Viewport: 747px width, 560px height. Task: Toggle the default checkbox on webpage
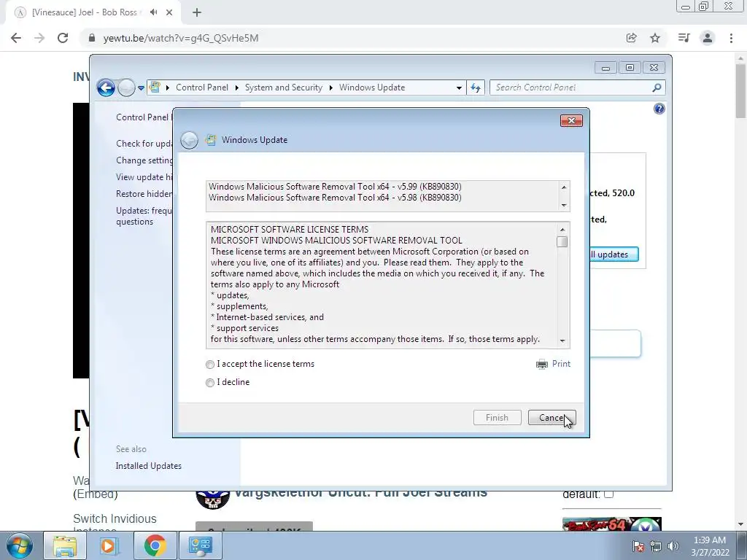608,494
